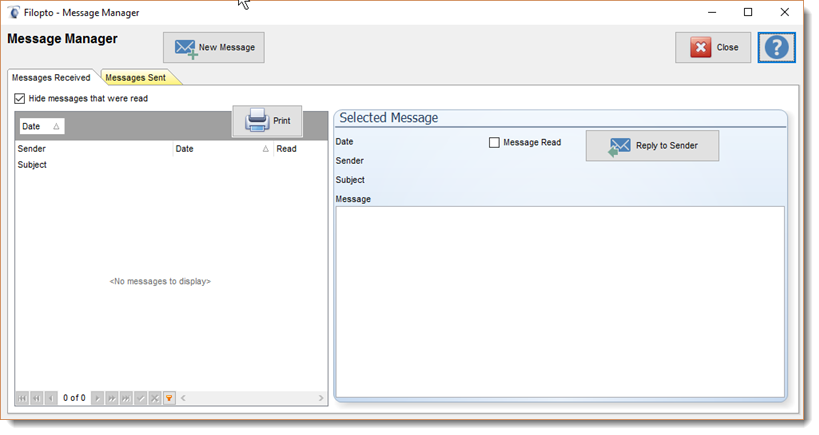Viewport: 819px width, 435px height.
Task: Go to previous page in navigator
Action: [37, 398]
